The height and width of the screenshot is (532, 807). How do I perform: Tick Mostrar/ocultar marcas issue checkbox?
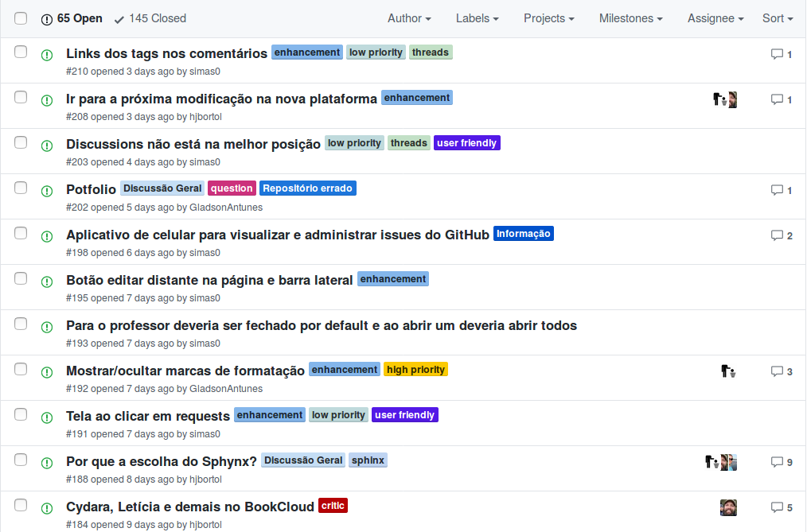click(21, 369)
